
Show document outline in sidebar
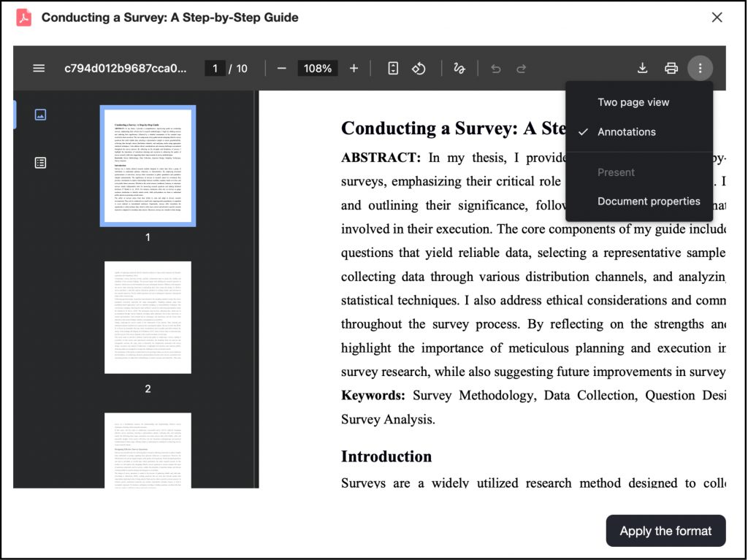(x=40, y=163)
